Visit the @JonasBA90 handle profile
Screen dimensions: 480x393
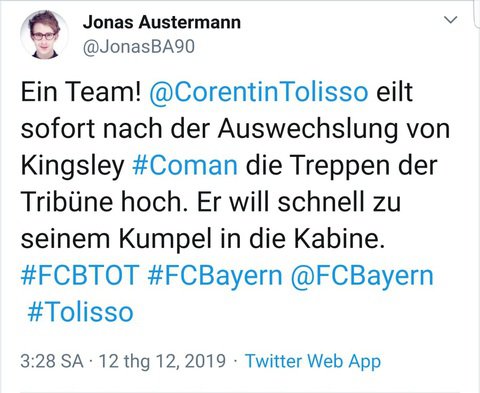139,47
